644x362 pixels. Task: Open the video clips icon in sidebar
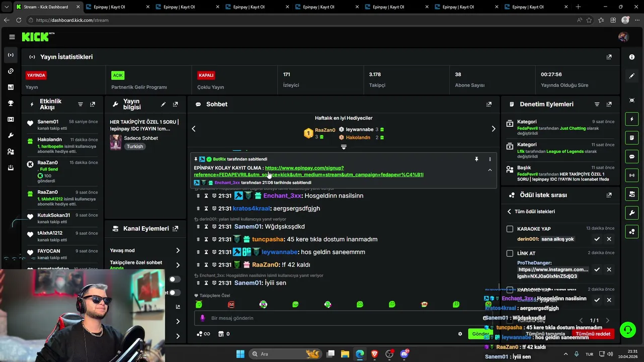click(x=11, y=119)
